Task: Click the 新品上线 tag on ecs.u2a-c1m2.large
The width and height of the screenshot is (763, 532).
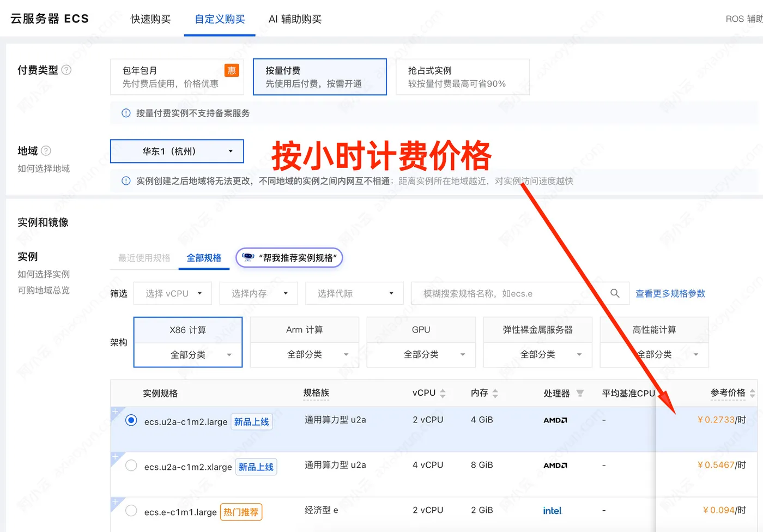Action: 251,422
